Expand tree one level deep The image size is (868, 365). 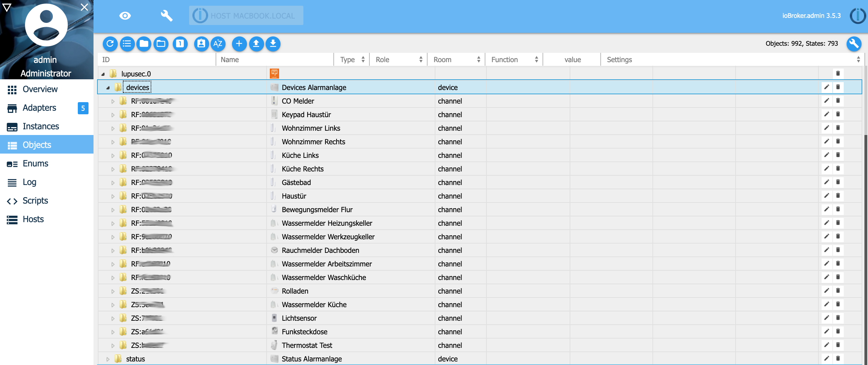tap(180, 44)
